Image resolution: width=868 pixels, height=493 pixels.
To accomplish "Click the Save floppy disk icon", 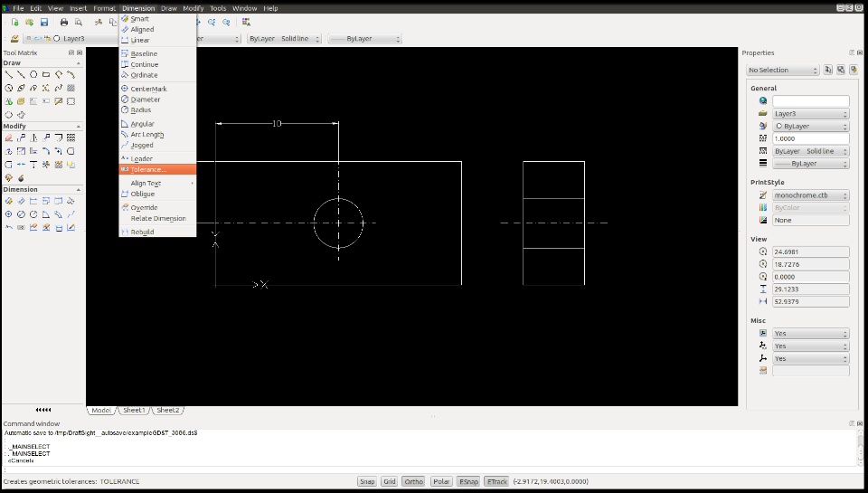I will coord(44,22).
